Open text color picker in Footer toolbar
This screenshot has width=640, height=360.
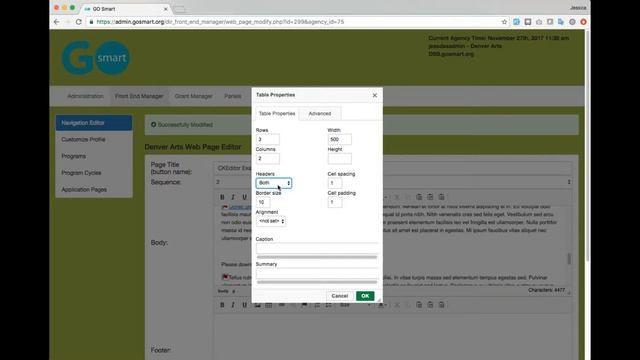pos(382,305)
